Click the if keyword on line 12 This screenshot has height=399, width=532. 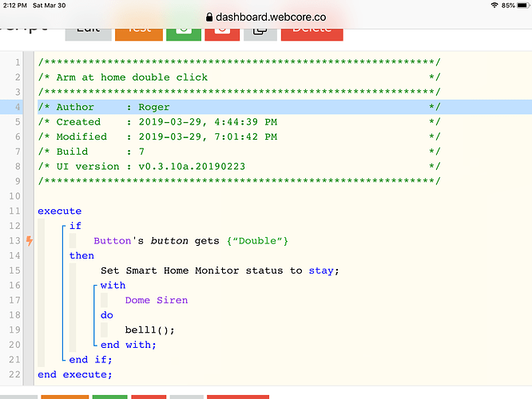(75, 226)
